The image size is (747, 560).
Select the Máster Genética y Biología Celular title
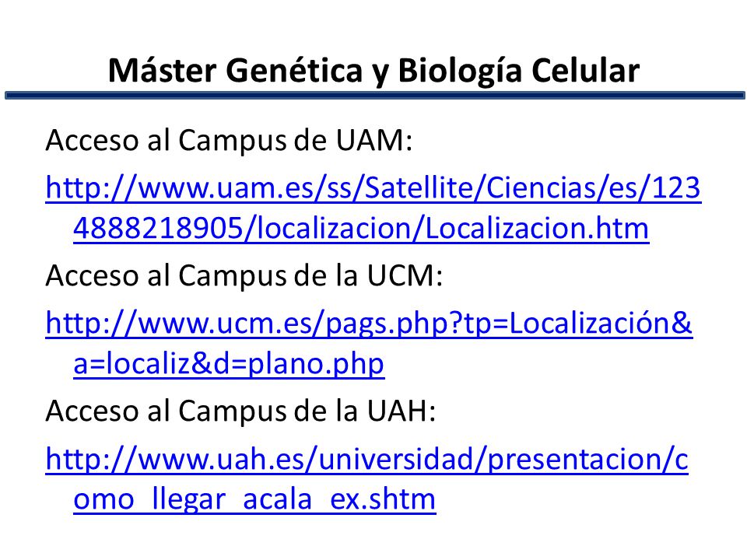[373, 71]
